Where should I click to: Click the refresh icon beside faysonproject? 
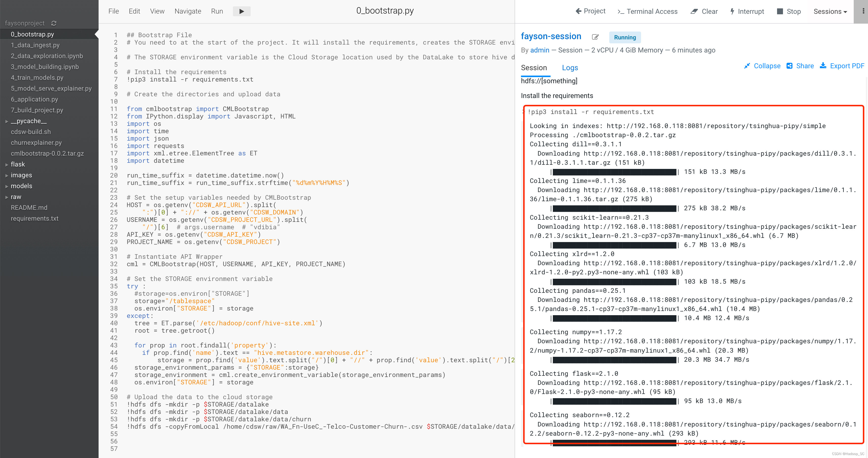[54, 23]
